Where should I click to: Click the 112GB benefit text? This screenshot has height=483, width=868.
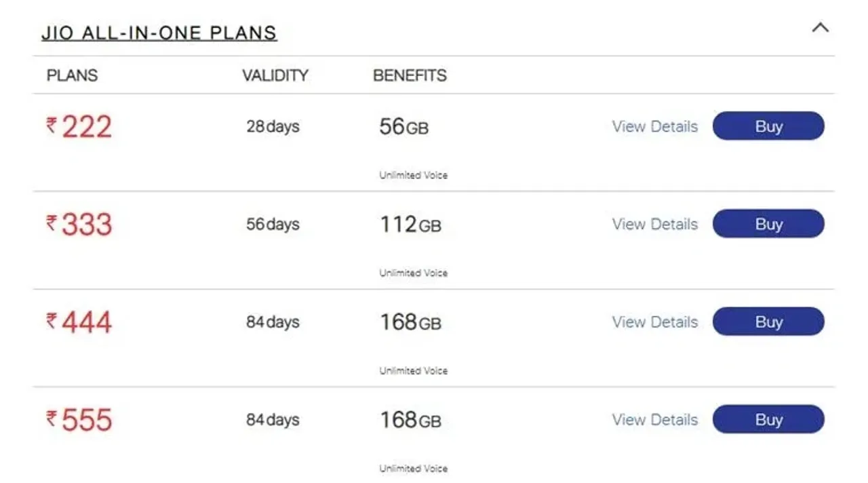(x=410, y=224)
